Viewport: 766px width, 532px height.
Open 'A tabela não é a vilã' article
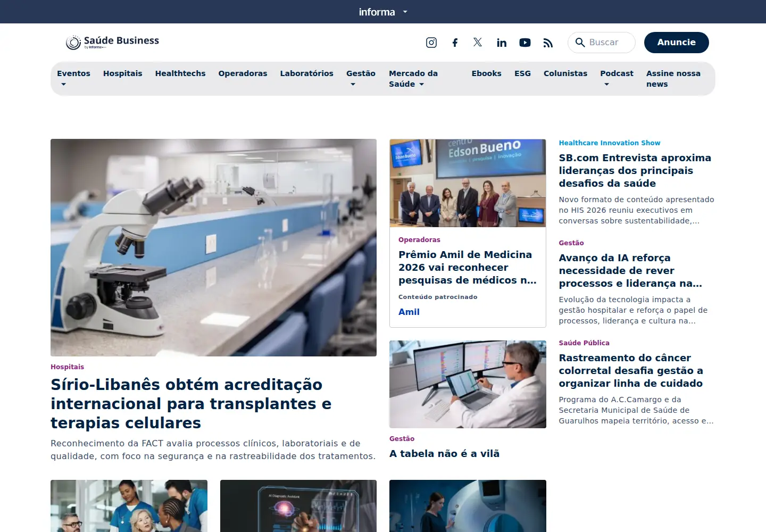[x=444, y=454]
